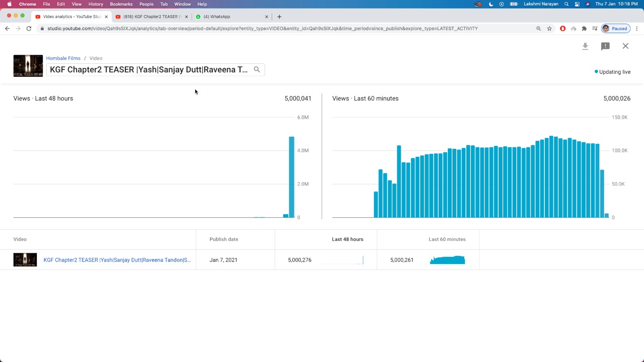Screen dimensions: 644x362
Task: Open a new browser tab
Action: pyautogui.click(x=279, y=17)
